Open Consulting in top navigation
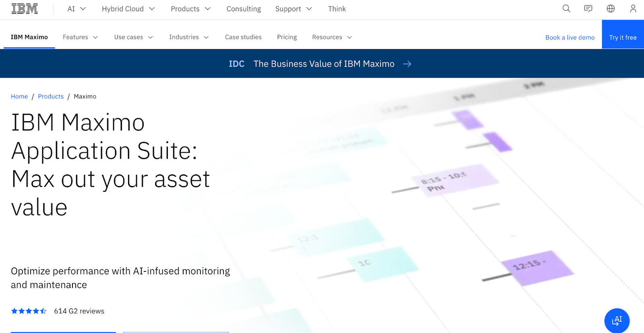The image size is (644, 333). [244, 9]
